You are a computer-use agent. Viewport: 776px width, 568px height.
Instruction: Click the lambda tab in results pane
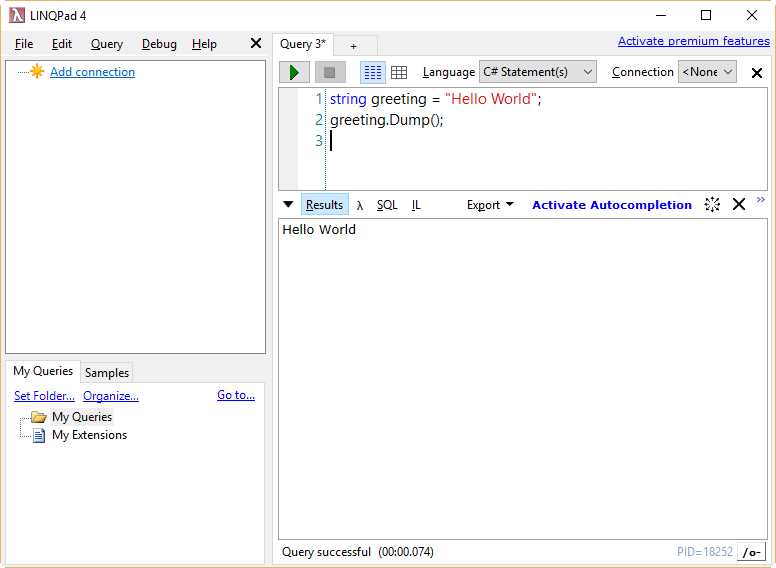point(360,205)
